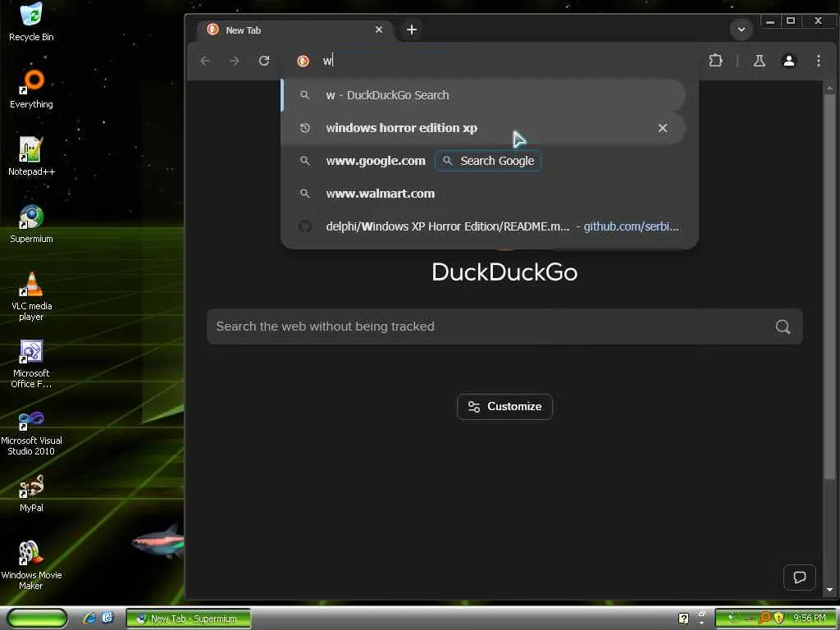
Task: Maximize the Supermium window
Action: tap(791, 21)
